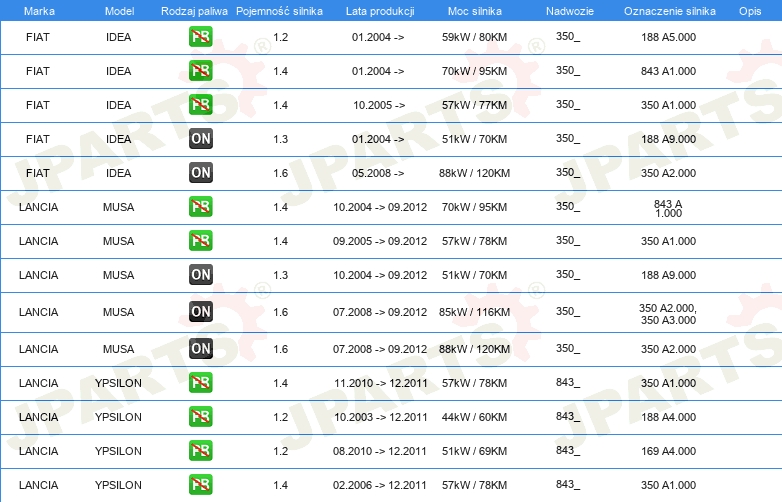Screen dimensions: 782x502
Task: Click IDEA model in the 05.2008 row
Action: [x=119, y=173]
